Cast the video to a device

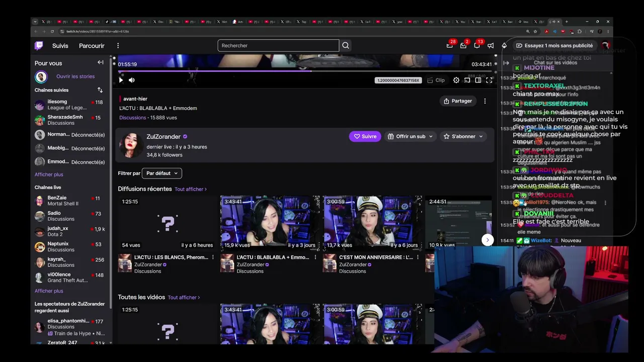tap(467, 80)
